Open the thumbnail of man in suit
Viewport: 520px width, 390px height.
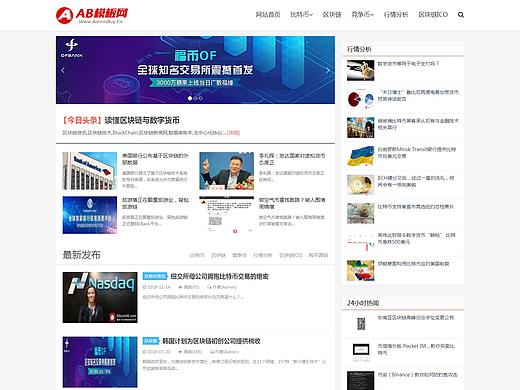tap(227, 171)
